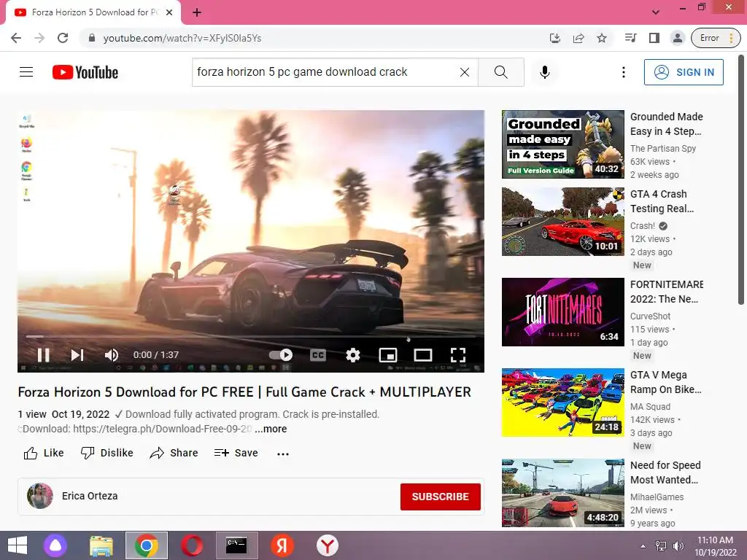This screenshot has height=560, width=747.
Task: Bookmark this page with star
Action: tap(602, 38)
